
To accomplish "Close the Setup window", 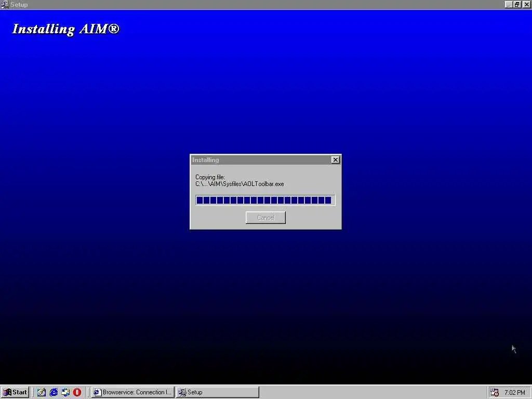I will tap(526, 4).
